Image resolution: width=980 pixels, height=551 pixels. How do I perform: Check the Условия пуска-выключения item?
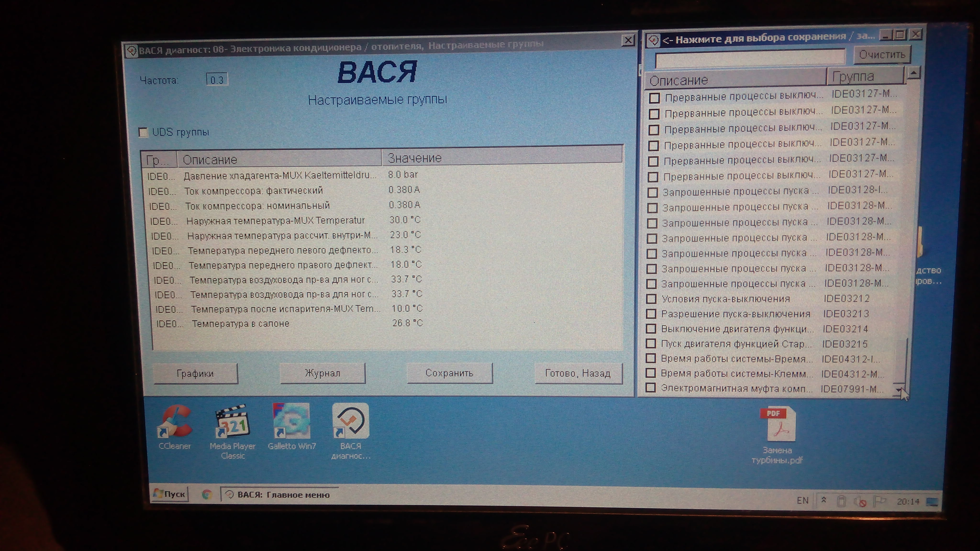[651, 299]
